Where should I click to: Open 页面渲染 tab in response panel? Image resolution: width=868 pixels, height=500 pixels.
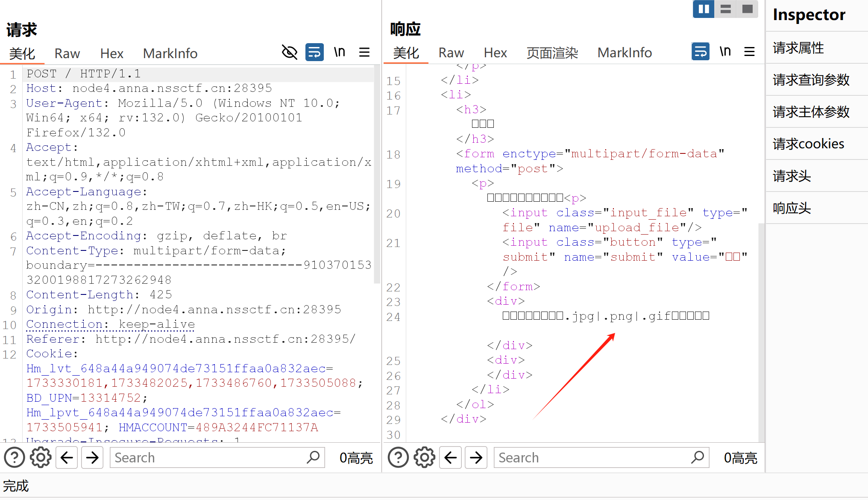tap(552, 53)
